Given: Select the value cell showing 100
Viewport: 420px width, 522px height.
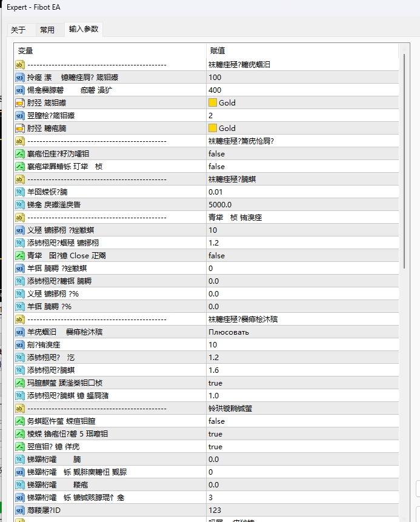Looking at the screenshot, I should point(302,78).
